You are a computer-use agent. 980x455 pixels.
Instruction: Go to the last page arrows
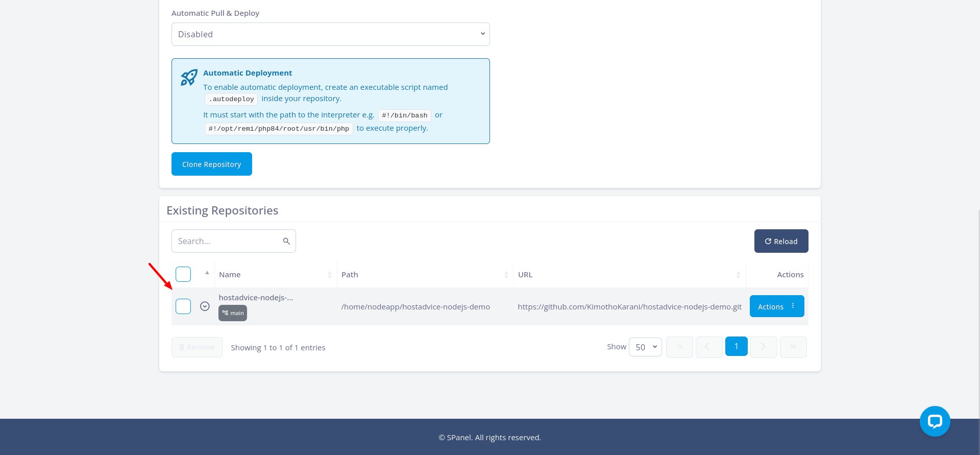tap(793, 347)
